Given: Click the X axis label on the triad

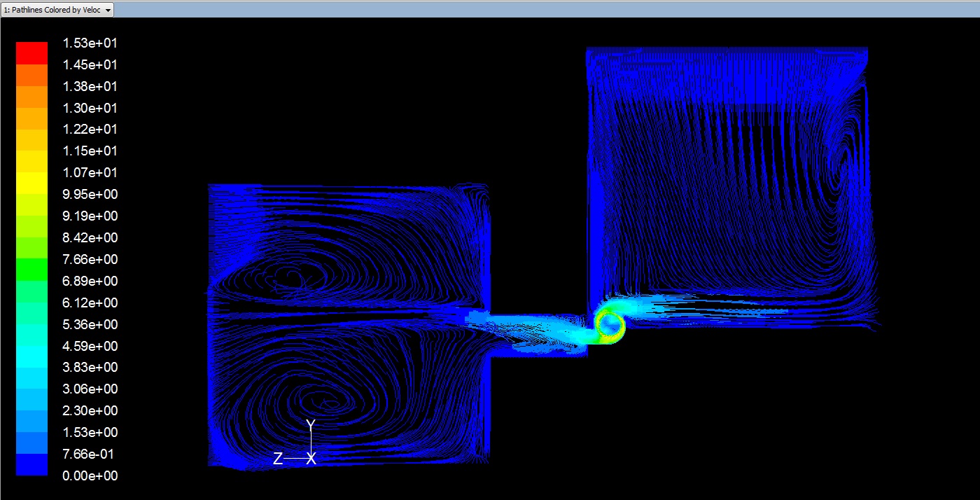Looking at the screenshot, I should coord(311,459).
